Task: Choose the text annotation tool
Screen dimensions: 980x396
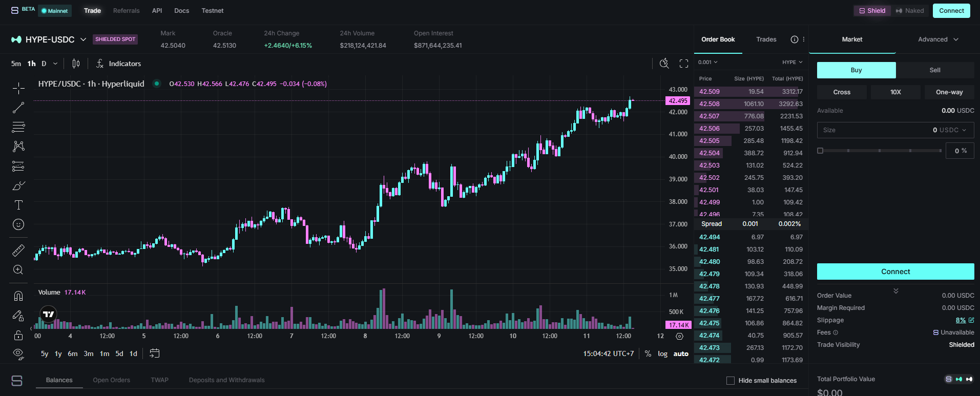Action: pyautogui.click(x=18, y=205)
